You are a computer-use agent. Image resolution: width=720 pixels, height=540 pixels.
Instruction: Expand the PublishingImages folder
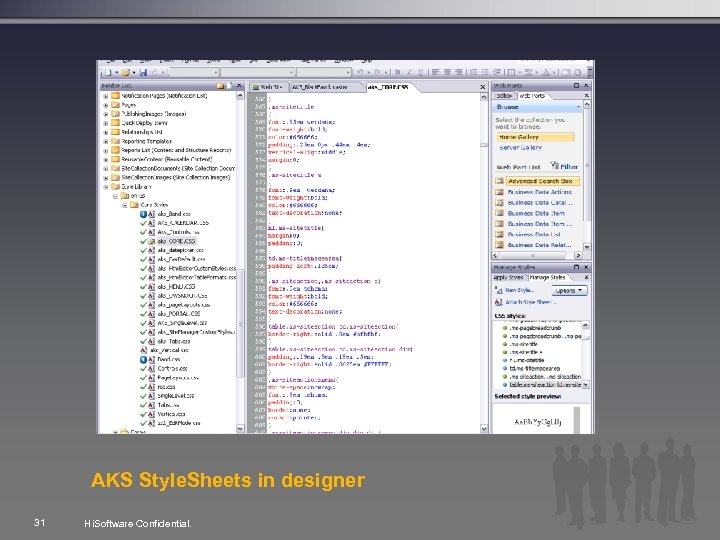click(x=106, y=114)
